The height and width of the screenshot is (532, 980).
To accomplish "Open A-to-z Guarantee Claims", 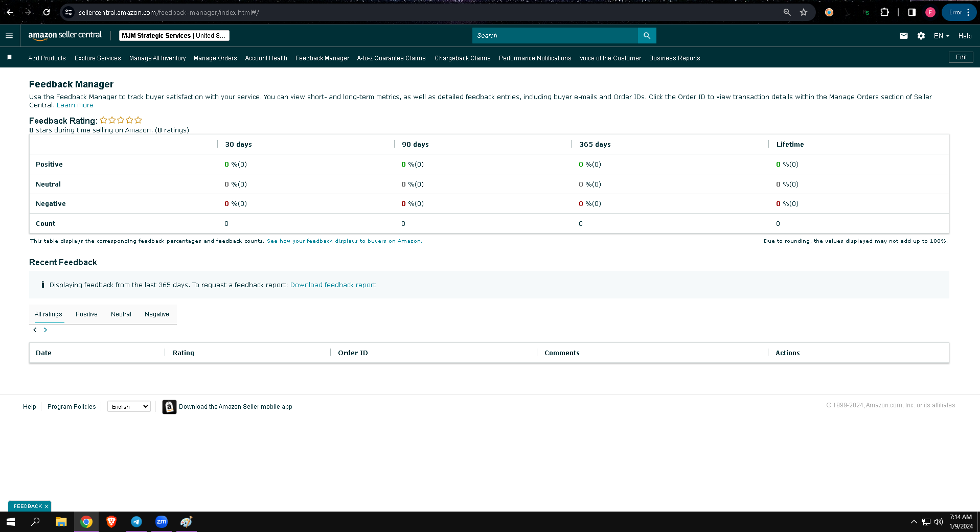I will click(391, 58).
